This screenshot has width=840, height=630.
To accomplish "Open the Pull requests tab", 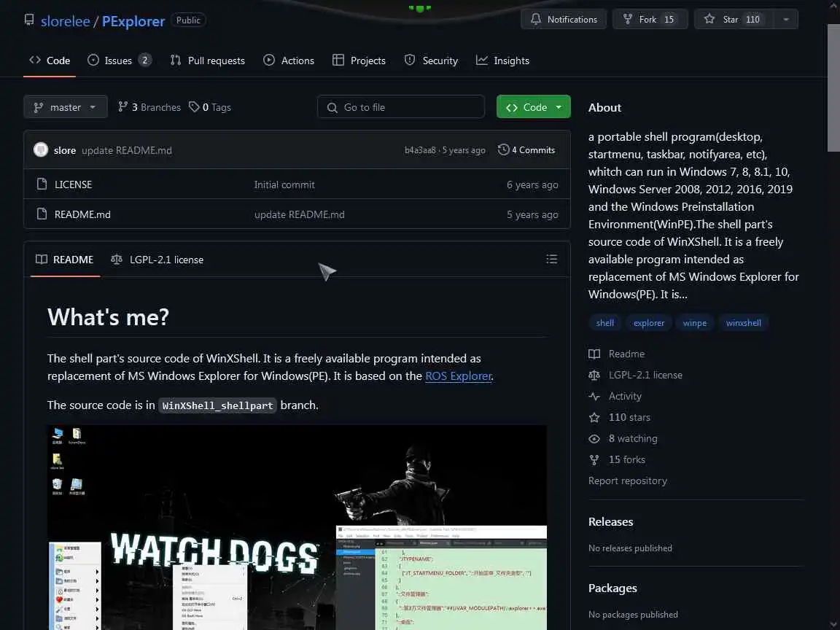I will point(207,61).
